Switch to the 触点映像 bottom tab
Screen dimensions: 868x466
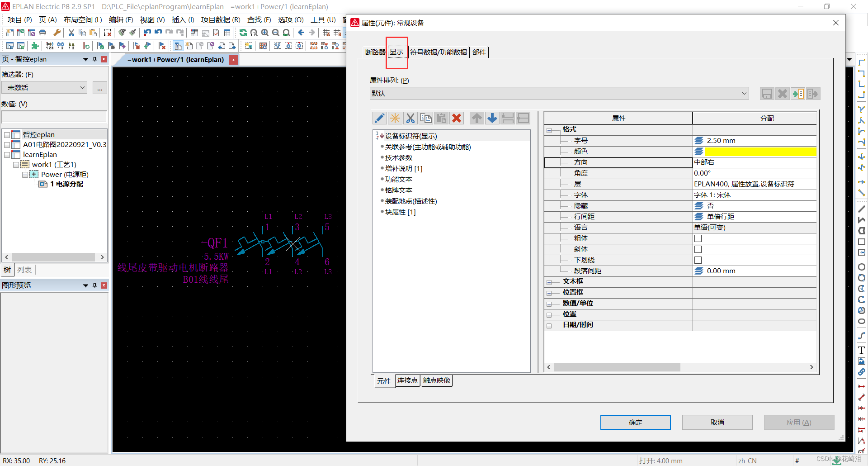437,380
